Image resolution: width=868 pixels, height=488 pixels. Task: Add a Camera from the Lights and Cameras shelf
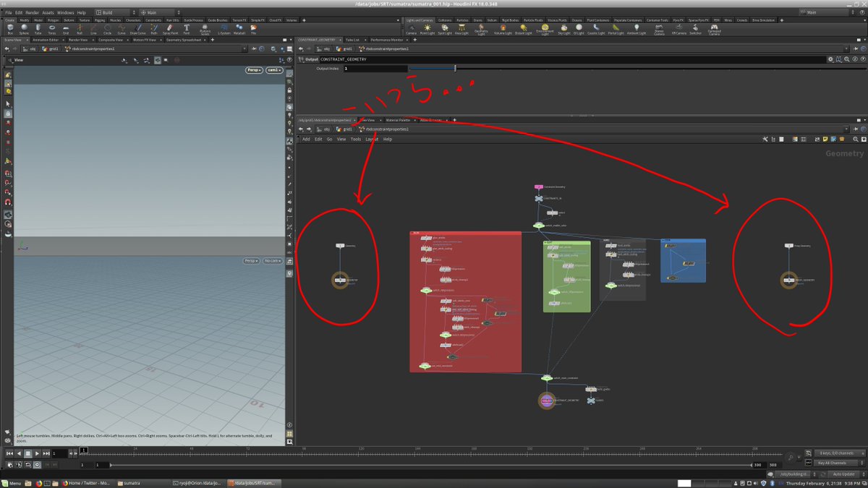click(411, 30)
